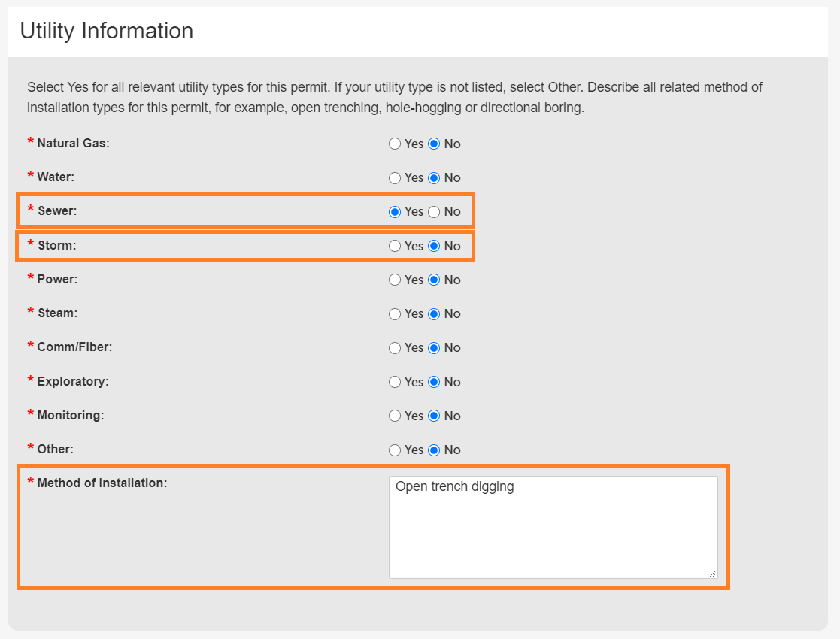Click the Other No radio button
The width and height of the screenshot is (840, 639).
point(434,450)
